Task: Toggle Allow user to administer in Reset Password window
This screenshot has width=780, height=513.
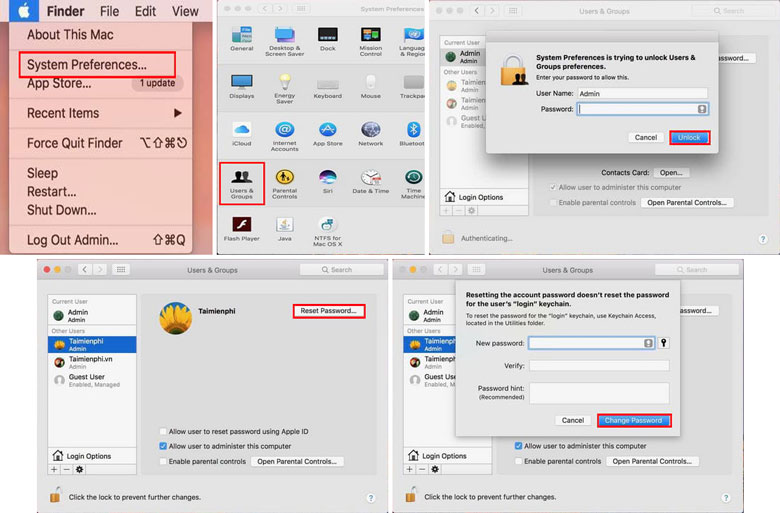Action: coord(163,446)
